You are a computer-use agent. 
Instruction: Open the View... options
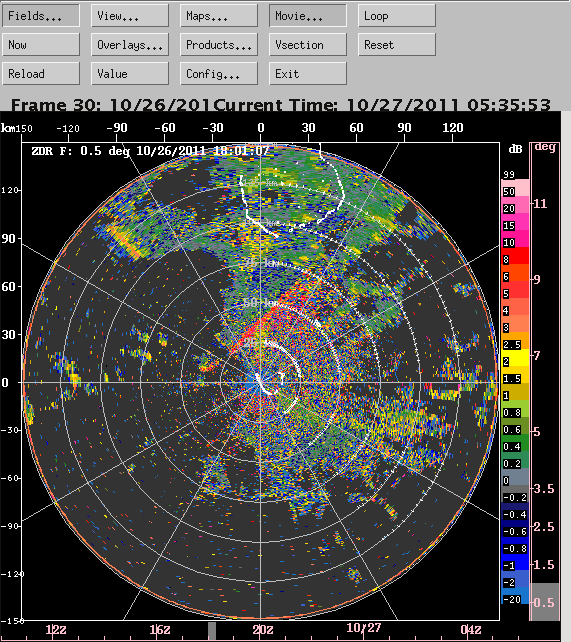[x=130, y=16]
